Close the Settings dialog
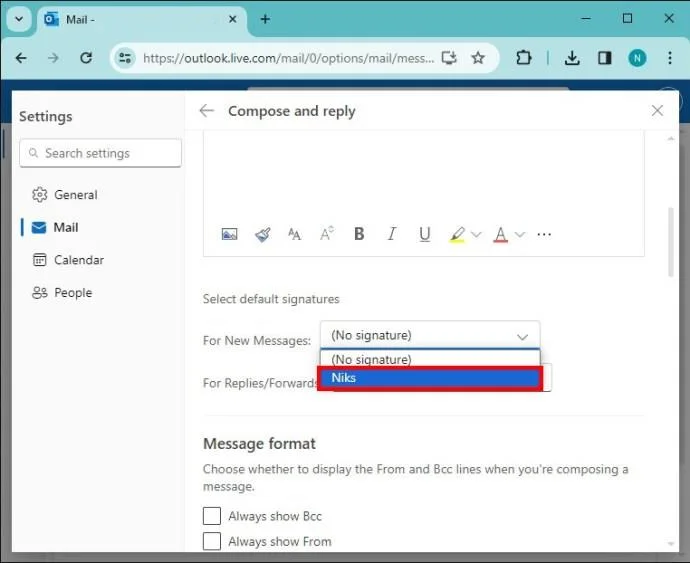This screenshot has width=690, height=563. point(657,110)
